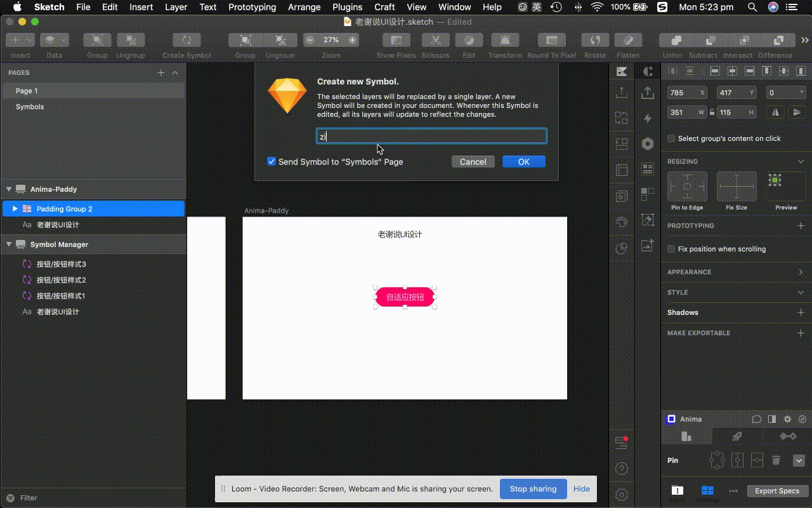The height and width of the screenshot is (508, 812).
Task: Click Stop sharing in Loom bar
Action: 534,489
